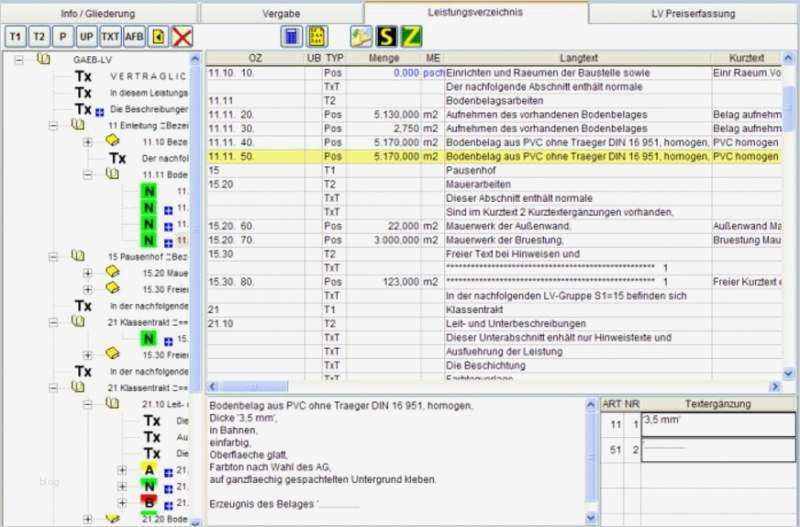This screenshot has width=800, height=527.
Task: Open the LV Preiserfassung tab
Action: pyautogui.click(x=693, y=14)
